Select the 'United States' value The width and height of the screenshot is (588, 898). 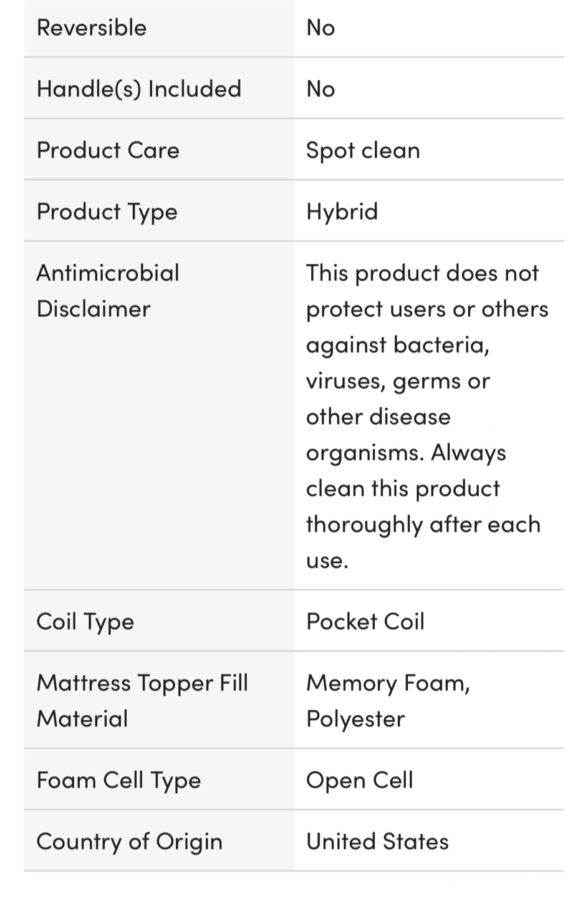(377, 841)
